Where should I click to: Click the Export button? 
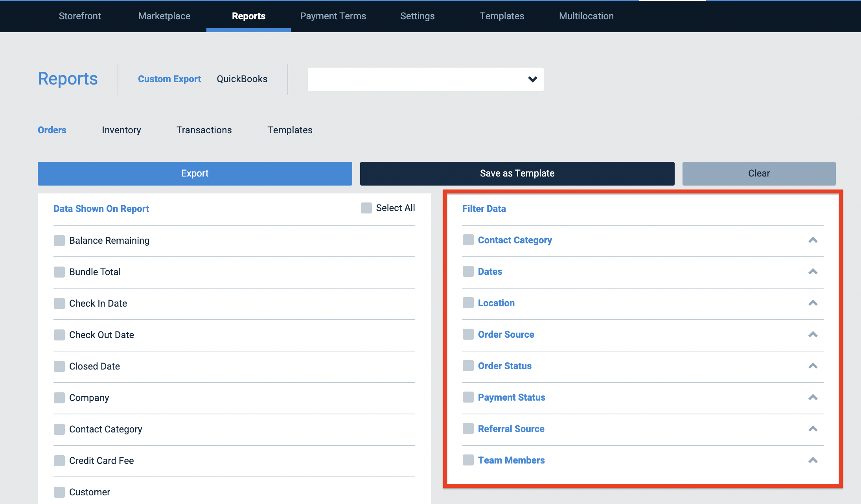pos(195,174)
